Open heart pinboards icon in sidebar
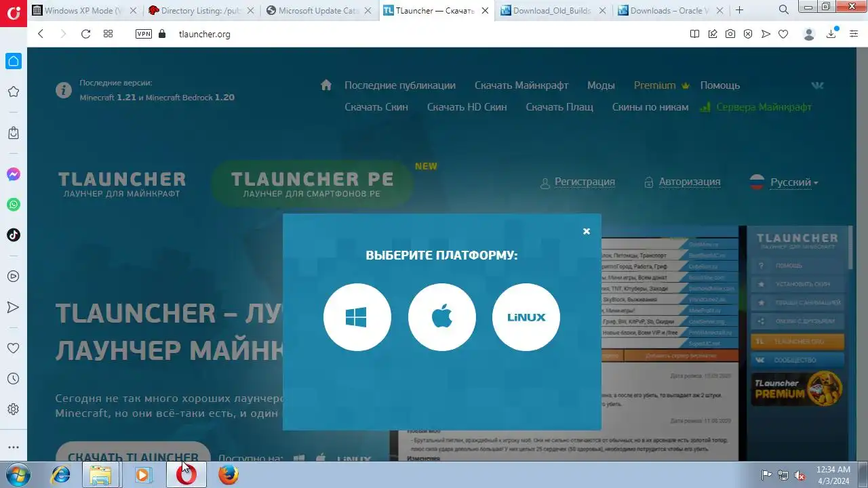Viewport: 868px width, 488px height. [14, 348]
